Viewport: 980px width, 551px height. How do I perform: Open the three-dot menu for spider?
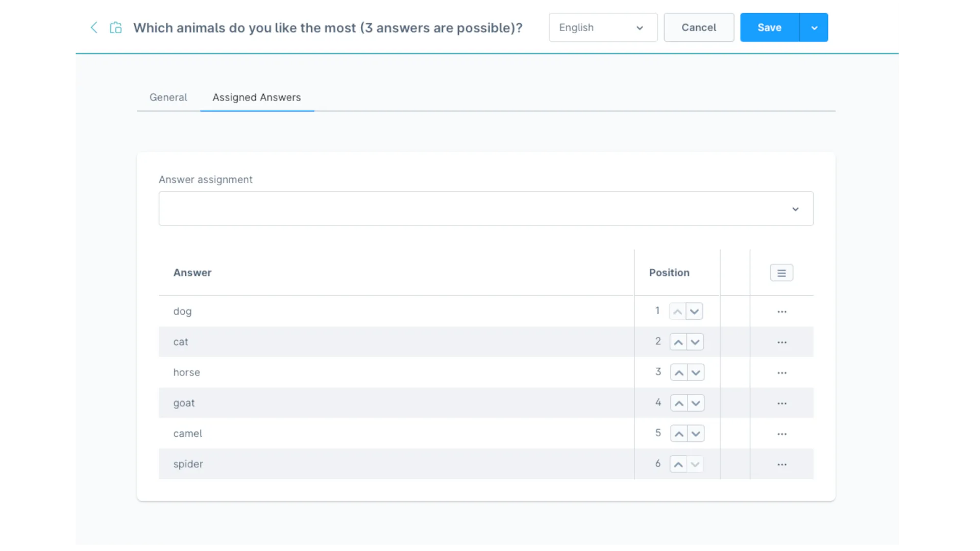click(782, 465)
